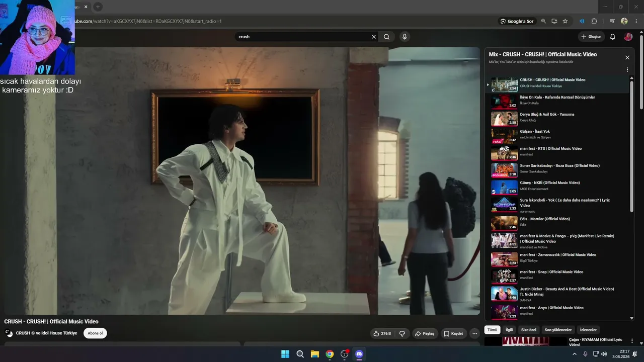This screenshot has height=362, width=644.
Task: Click the Kaydet save button
Action: coord(453,333)
